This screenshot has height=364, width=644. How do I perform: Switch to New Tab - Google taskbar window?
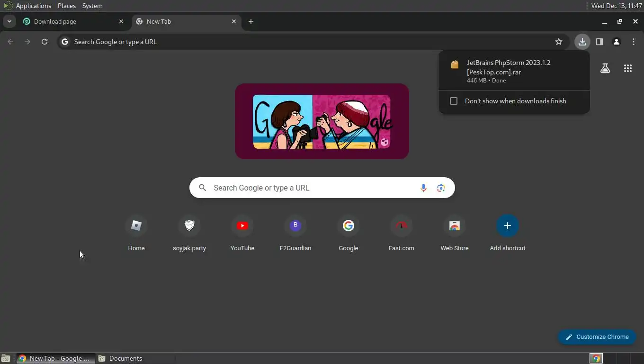pyautogui.click(x=56, y=358)
